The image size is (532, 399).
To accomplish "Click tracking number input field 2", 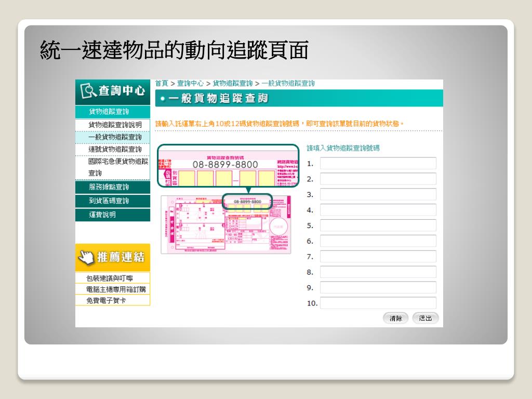I will (x=378, y=179).
